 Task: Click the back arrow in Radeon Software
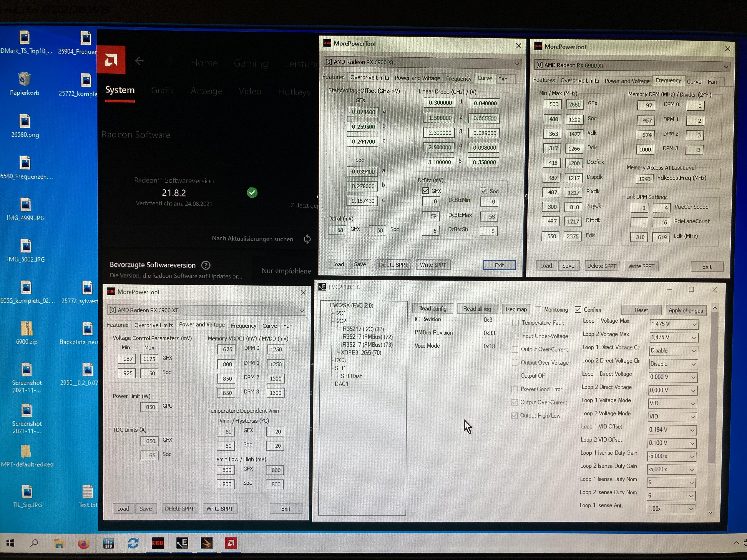(x=140, y=61)
